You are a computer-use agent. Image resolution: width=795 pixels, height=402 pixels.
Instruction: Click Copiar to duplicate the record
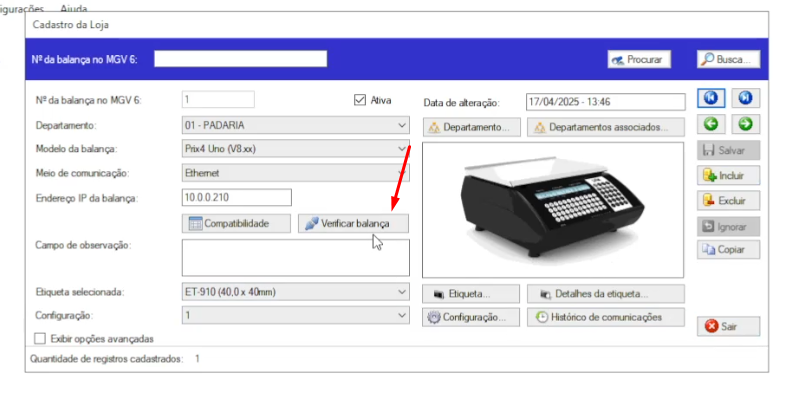coord(729,249)
